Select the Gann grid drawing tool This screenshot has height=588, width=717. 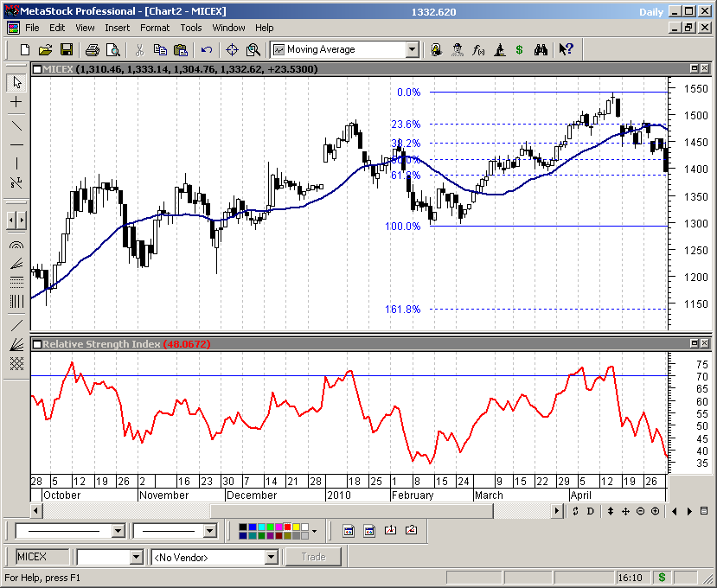click(16, 363)
